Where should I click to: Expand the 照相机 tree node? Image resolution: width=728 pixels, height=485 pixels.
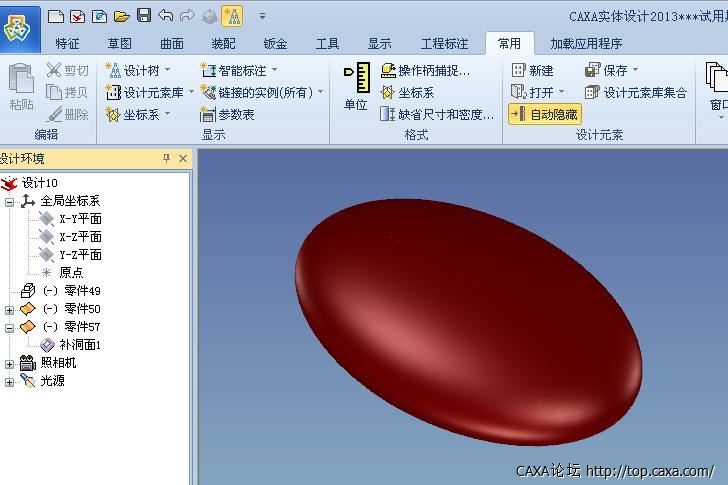(9, 364)
